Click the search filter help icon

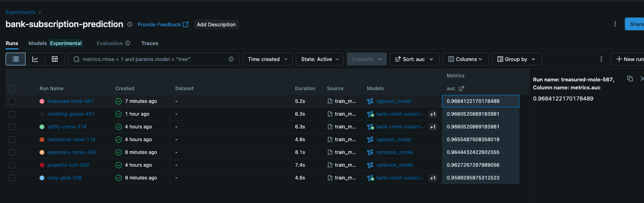click(x=231, y=59)
